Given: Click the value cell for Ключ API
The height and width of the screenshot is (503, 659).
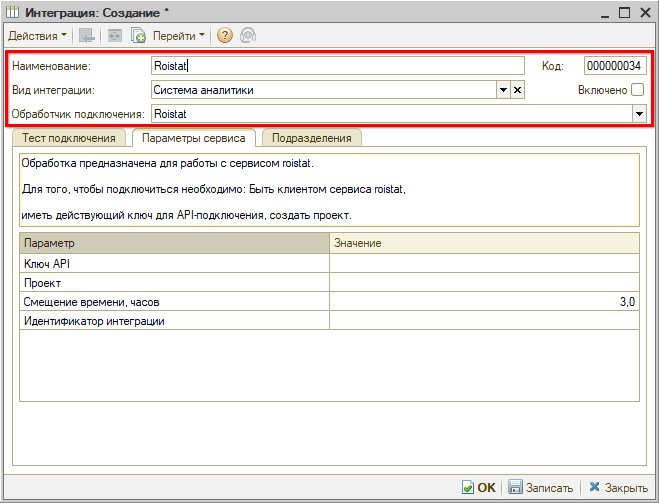Looking at the screenshot, I should point(485,263).
